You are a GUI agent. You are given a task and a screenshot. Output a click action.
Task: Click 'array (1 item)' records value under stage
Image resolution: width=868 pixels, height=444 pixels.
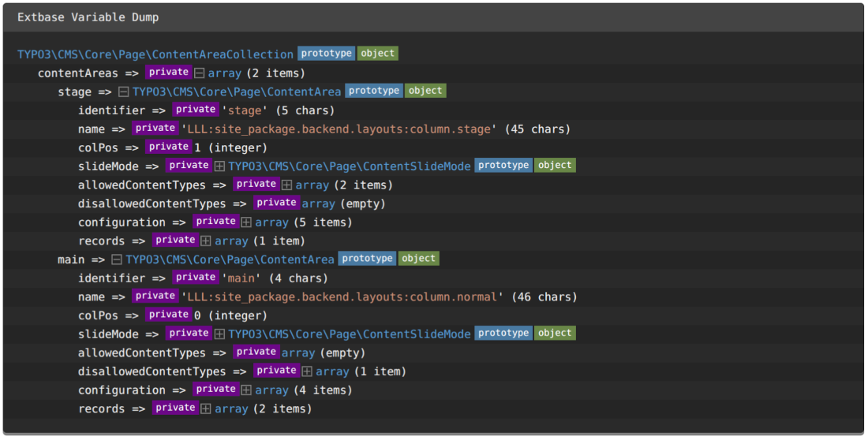pos(260,241)
